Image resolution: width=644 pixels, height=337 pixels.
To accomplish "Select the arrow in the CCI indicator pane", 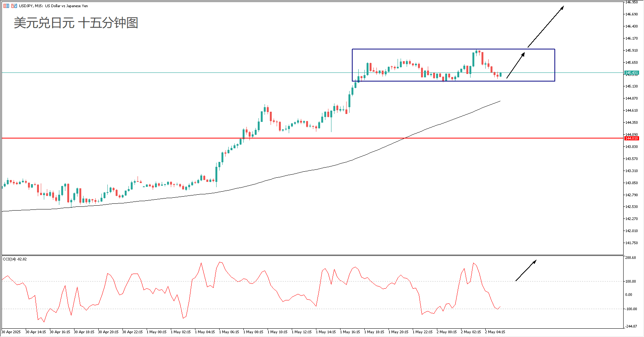I will coord(526,271).
